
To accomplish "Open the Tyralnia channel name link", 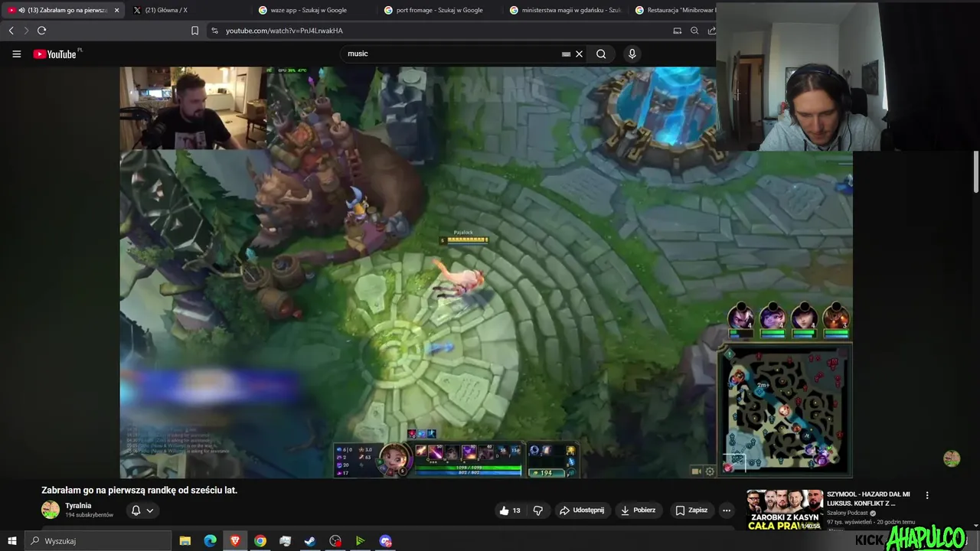I will (78, 506).
